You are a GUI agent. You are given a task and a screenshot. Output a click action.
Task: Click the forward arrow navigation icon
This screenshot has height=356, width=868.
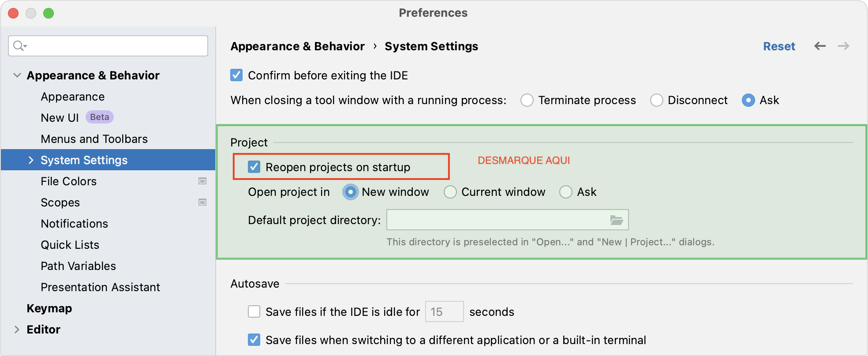coord(844,46)
